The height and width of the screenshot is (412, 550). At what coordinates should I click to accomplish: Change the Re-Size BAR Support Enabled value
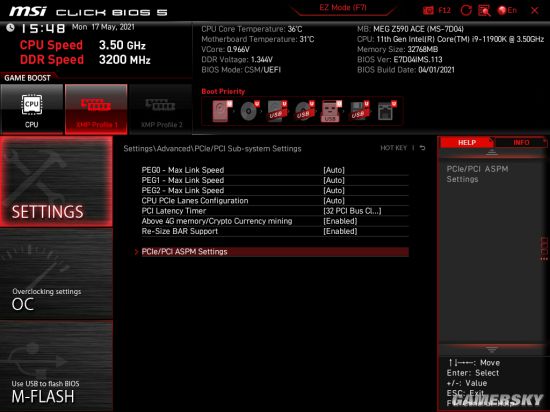tap(340, 231)
